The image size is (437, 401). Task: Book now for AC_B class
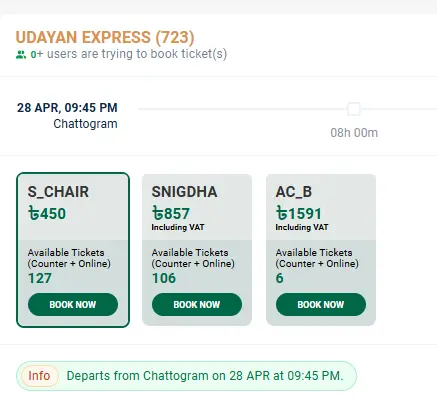[x=321, y=304]
